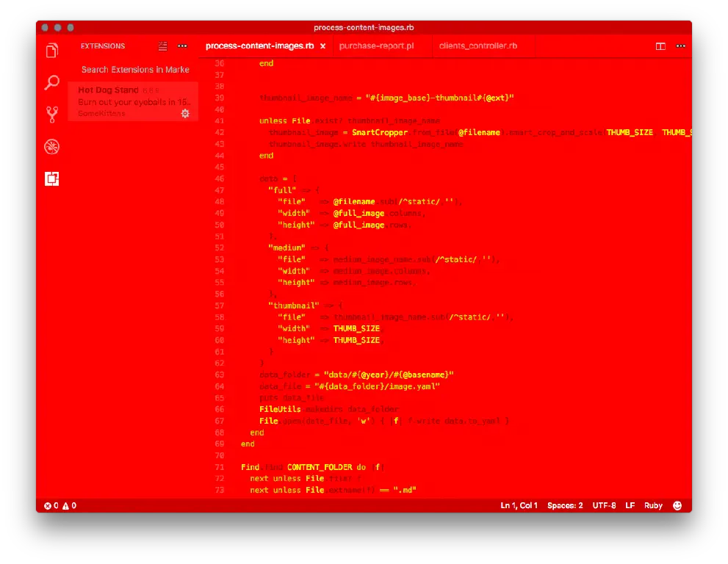
Task: Open the Search view in activity bar
Action: tap(52, 83)
